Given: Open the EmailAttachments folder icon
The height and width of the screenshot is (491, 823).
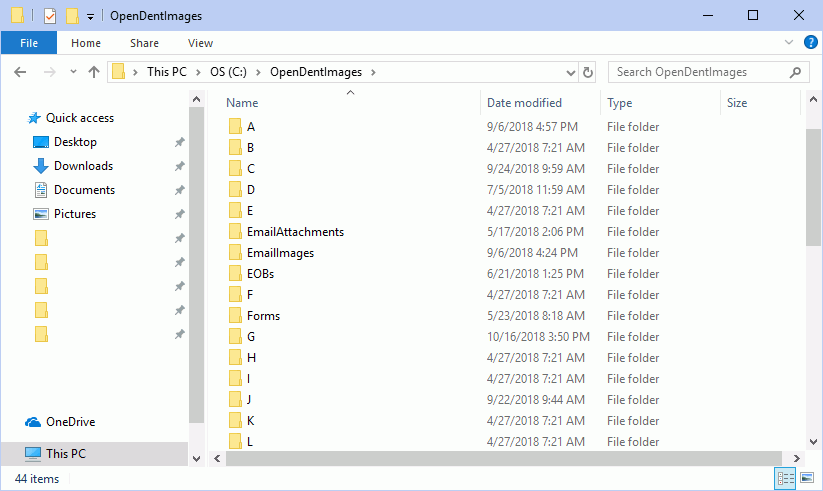Looking at the screenshot, I should click(235, 232).
